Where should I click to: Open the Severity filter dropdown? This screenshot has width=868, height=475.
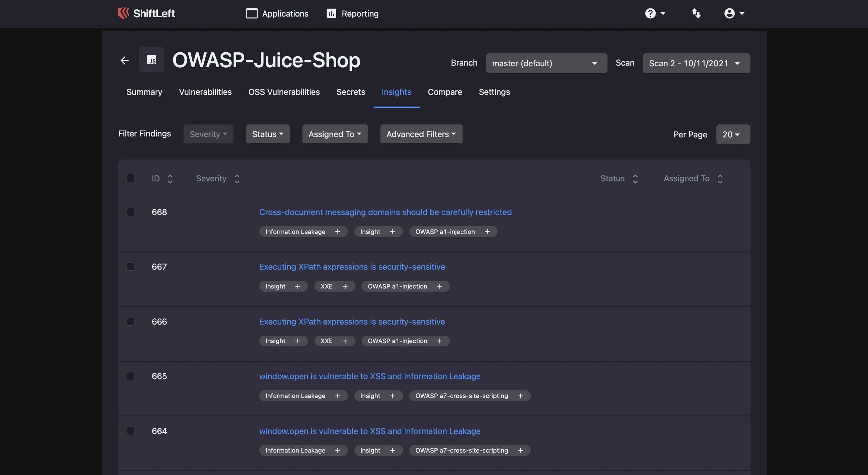[208, 134]
